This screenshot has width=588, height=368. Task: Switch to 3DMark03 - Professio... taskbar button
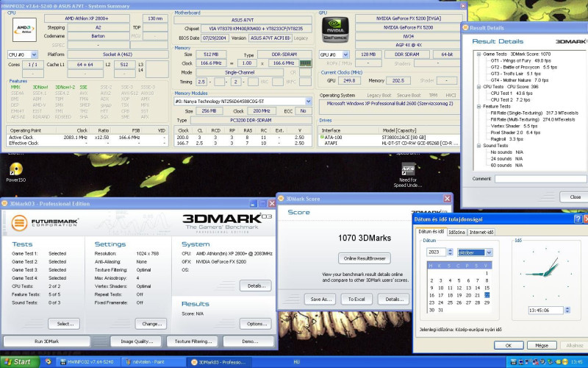click(219, 362)
